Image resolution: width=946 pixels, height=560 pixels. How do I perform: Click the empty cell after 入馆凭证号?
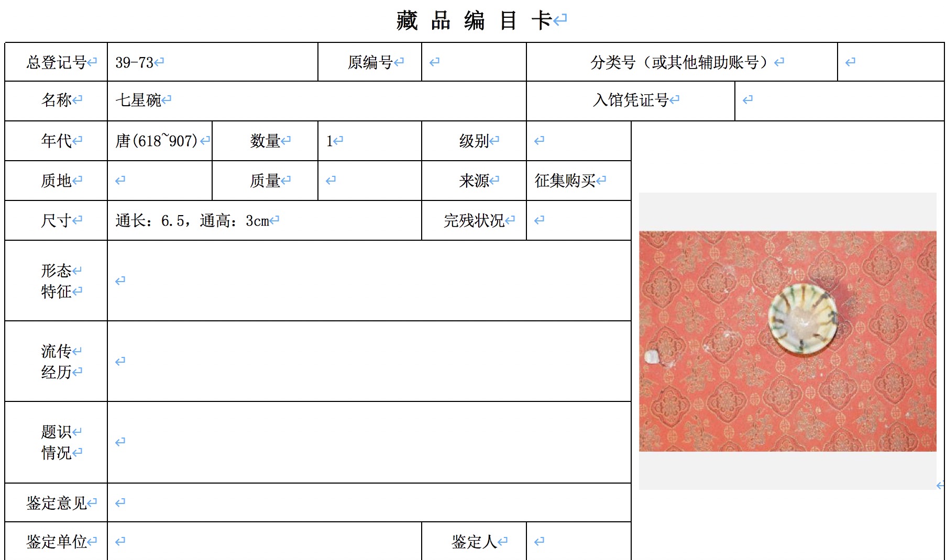[839, 101]
